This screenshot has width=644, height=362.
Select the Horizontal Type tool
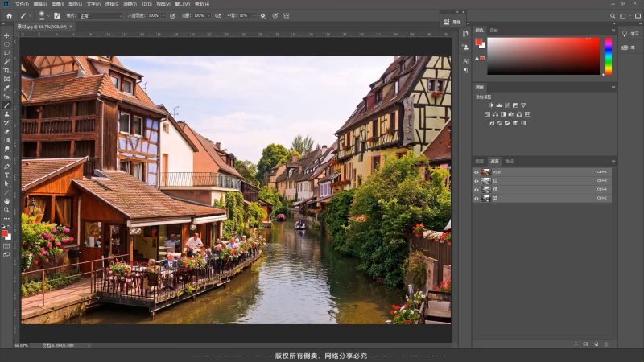click(x=6, y=175)
